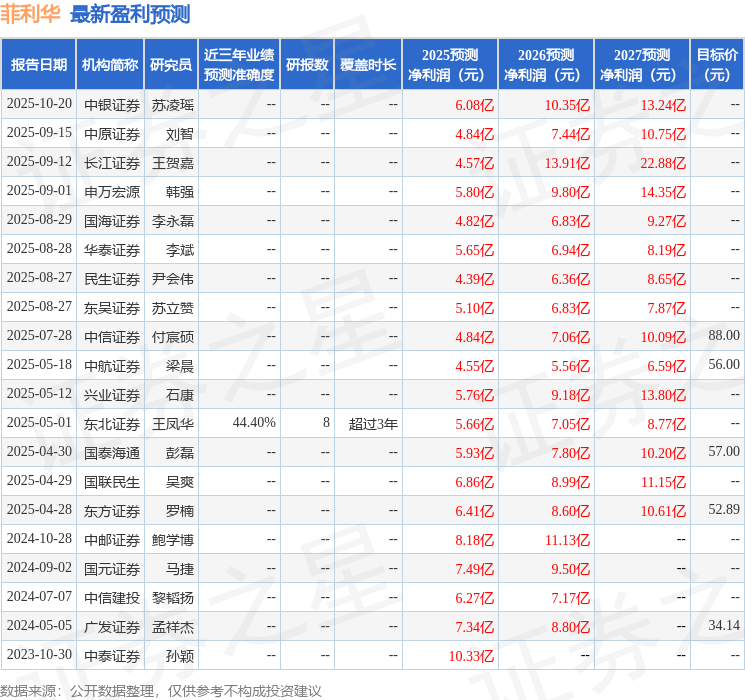The width and height of the screenshot is (745, 700).
Task: Click the 机构简称 column header
Action: 110,65
